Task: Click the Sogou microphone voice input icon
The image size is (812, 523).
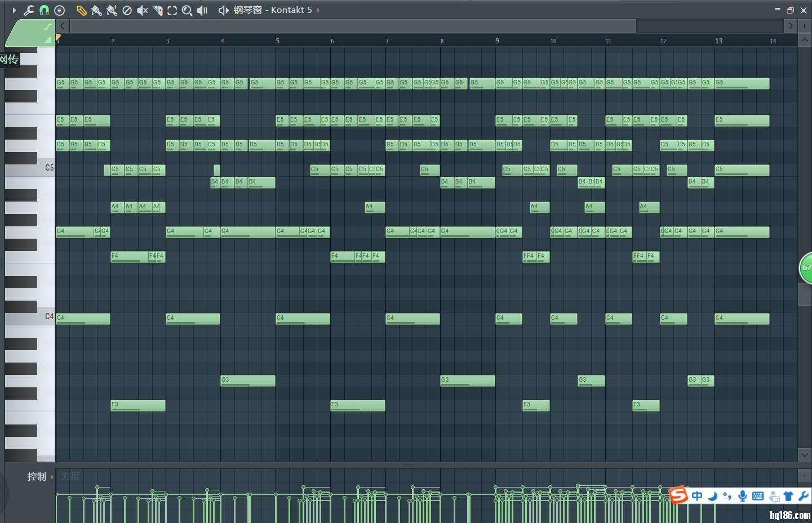Action: (743, 496)
